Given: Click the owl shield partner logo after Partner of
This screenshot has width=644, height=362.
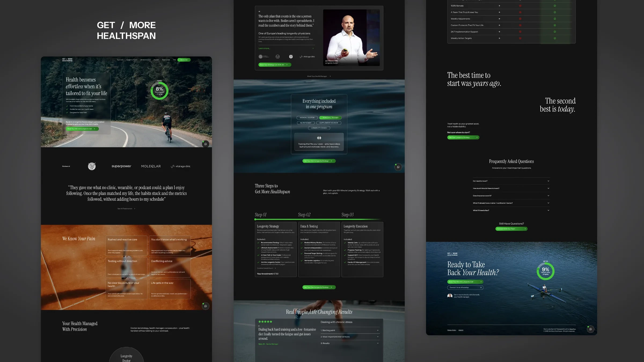Looking at the screenshot, I should coord(92,166).
